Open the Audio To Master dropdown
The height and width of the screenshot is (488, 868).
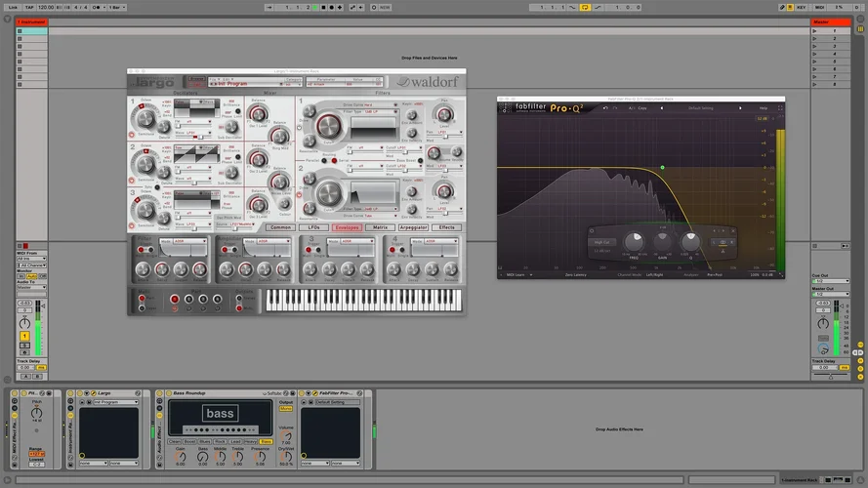(x=31, y=287)
